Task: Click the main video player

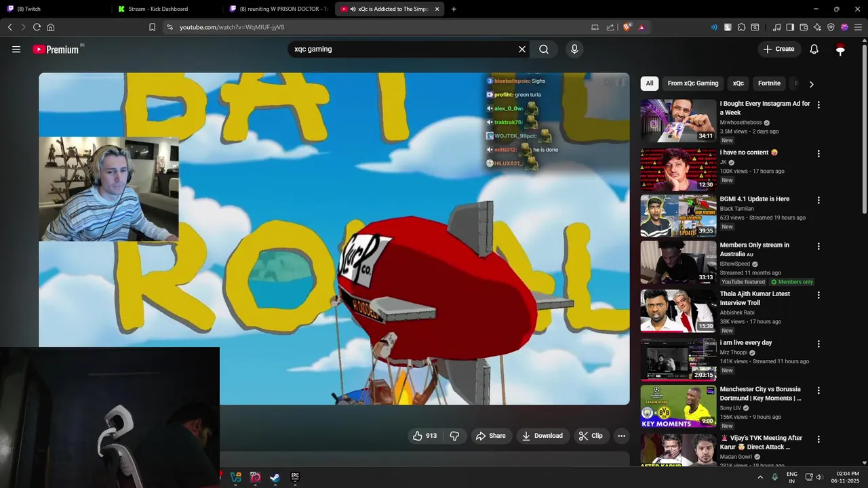Action: click(334, 239)
